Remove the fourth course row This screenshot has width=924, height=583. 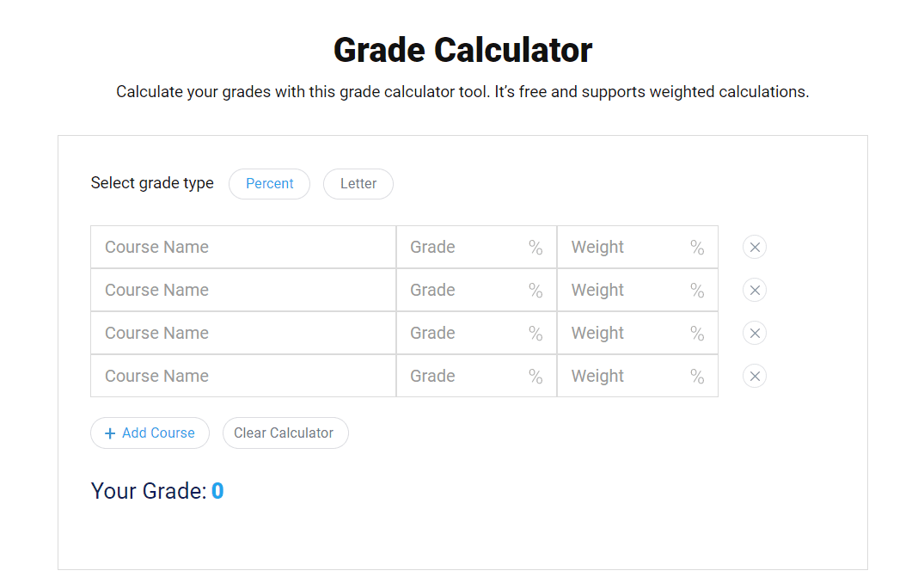pyautogui.click(x=754, y=376)
